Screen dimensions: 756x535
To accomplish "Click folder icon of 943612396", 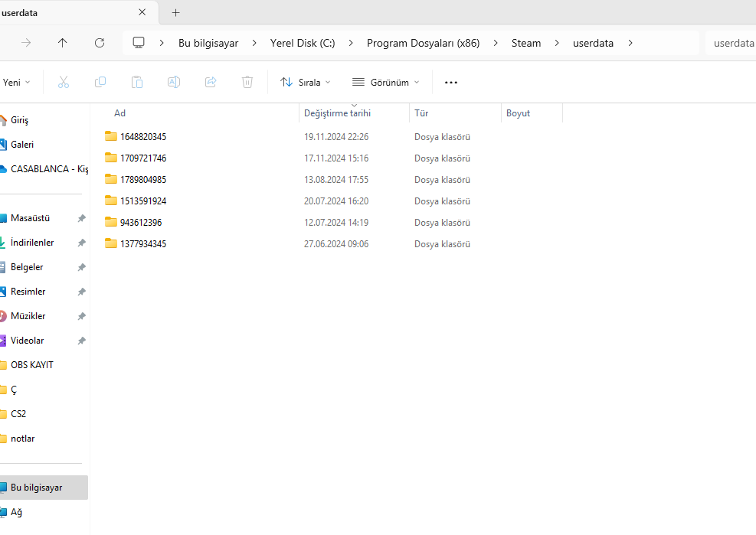I will [x=111, y=222].
